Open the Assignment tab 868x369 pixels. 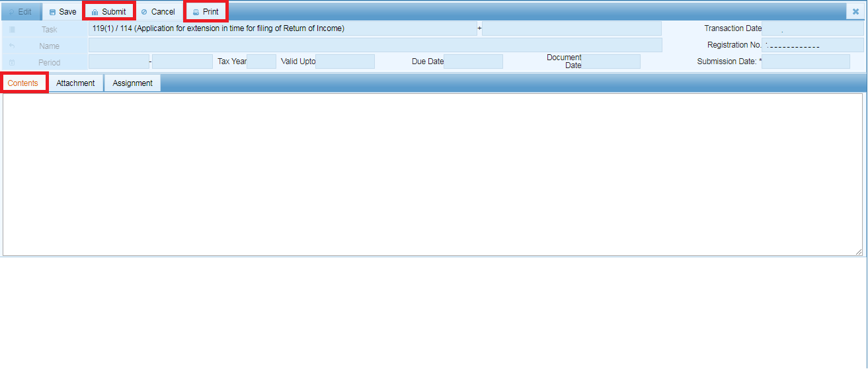point(132,83)
